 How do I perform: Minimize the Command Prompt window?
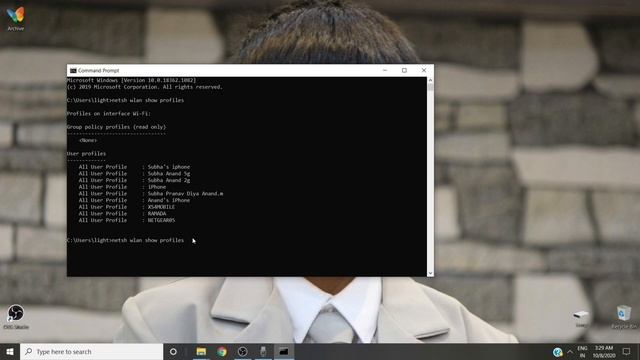(x=384, y=70)
